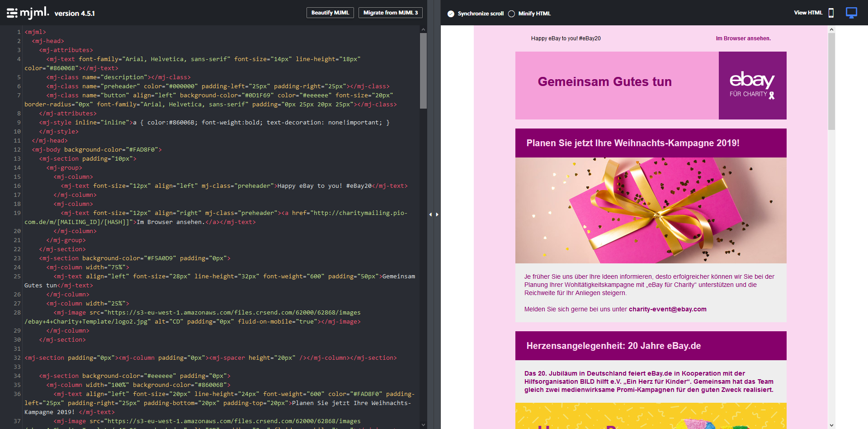Screen dimensions: 868x429
Task: Click the charity-event@ebay.com email link
Action: (x=667, y=309)
